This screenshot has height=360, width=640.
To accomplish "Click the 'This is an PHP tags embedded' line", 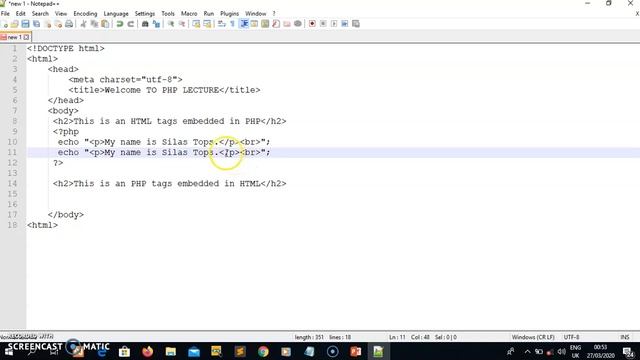I will [169, 184].
